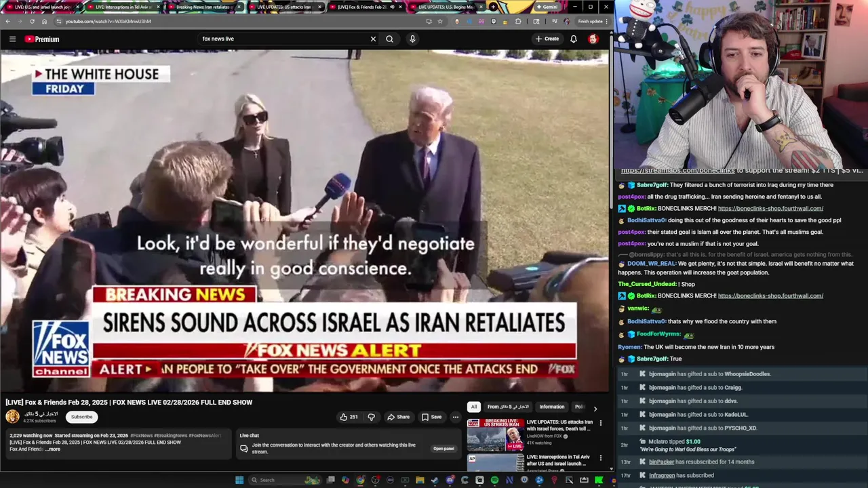Go to YouTube Premium home logo
The height and width of the screenshot is (488, 868).
coord(42,39)
